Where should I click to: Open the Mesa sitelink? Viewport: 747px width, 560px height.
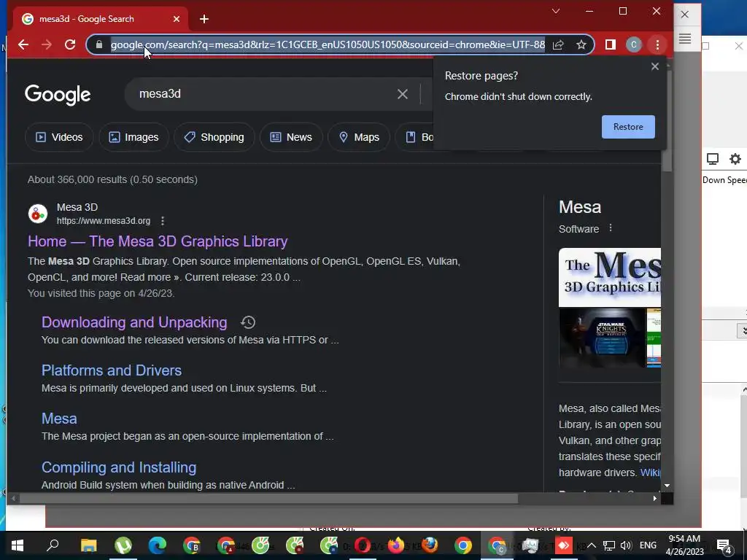59,419
